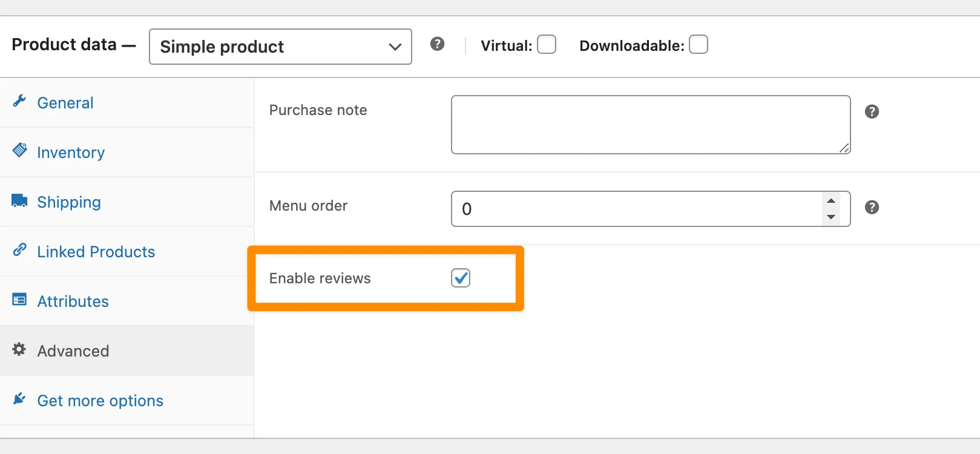
Task: Click the Enable reviews label
Action: (x=320, y=278)
